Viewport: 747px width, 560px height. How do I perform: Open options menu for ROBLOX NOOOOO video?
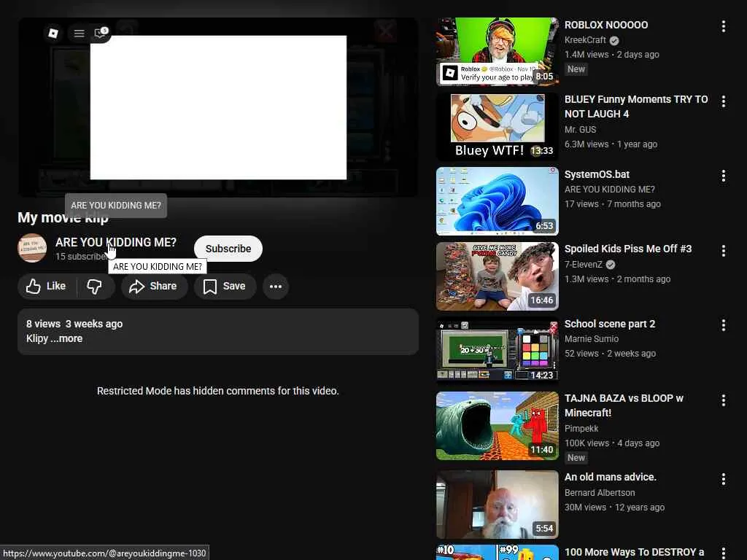tap(723, 27)
